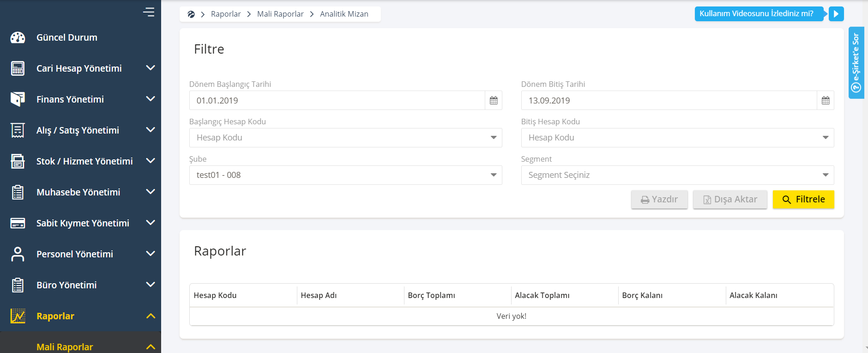Image resolution: width=868 pixels, height=353 pixels.
Task: Click the Yazdır print button
Action: (x=659, y=200)
